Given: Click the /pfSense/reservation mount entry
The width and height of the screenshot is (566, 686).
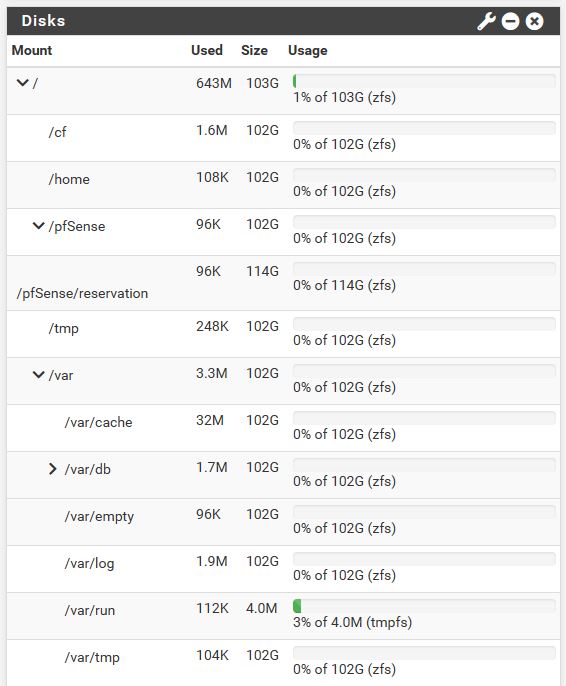Looking at the screenshot, I should coord(82,293).
